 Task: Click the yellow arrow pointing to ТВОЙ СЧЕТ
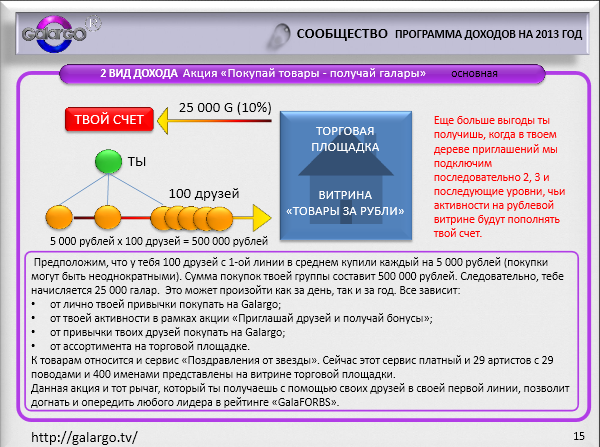pyautogui.click(x=214, y=121)
